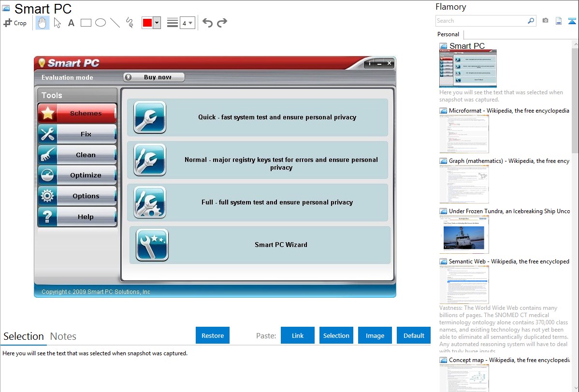Select the Crop tool

(x=15, y=23)
